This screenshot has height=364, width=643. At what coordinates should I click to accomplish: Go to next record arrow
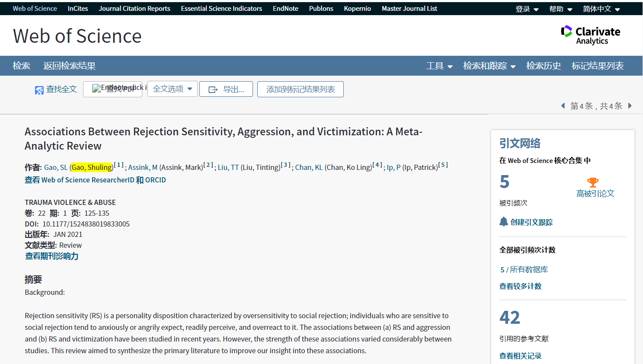point(630,106)
